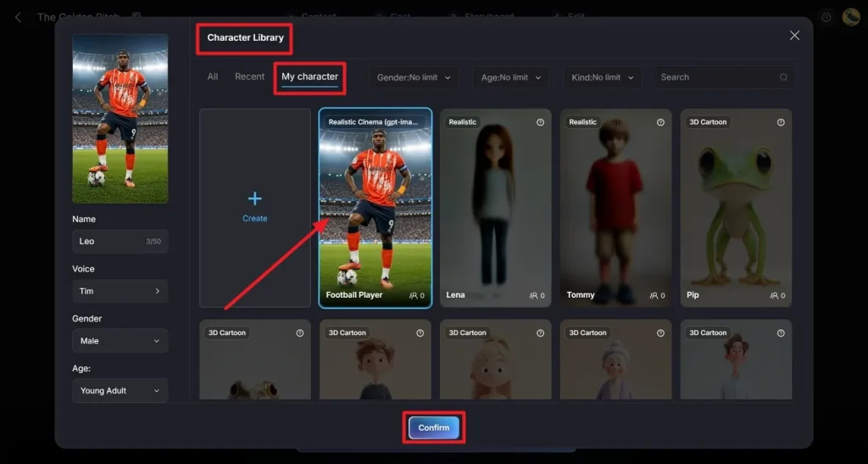Open the Kind:No limit filter dropdown
Image resolution: width=868 pixels, height=464 pixels.
click(x=603, y=77)
